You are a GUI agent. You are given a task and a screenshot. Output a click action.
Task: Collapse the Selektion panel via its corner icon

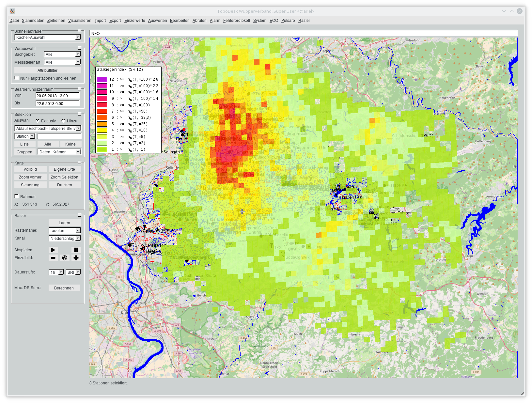tap(80, 114)
